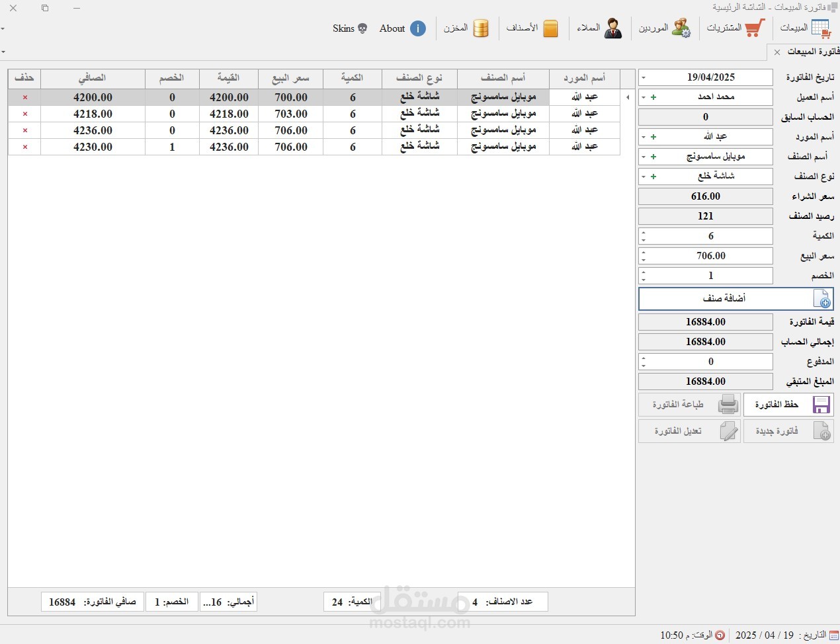Click the status bar calendar date icon
The height and width of the screenshot is (644, 840).
point(833,635)
